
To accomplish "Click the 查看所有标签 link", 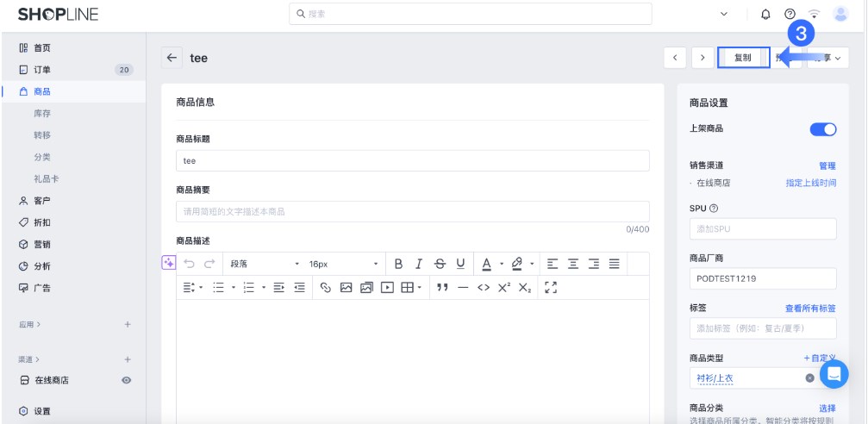I will (x=810, y=309).
